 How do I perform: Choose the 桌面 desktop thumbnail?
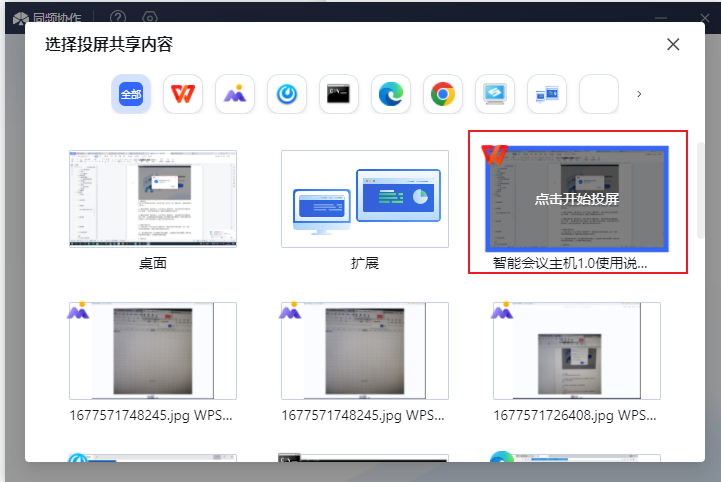coord(153,199)
